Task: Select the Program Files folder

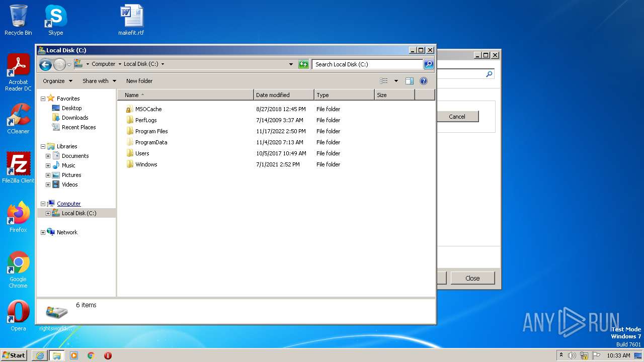Action: [x=151, y=131]
